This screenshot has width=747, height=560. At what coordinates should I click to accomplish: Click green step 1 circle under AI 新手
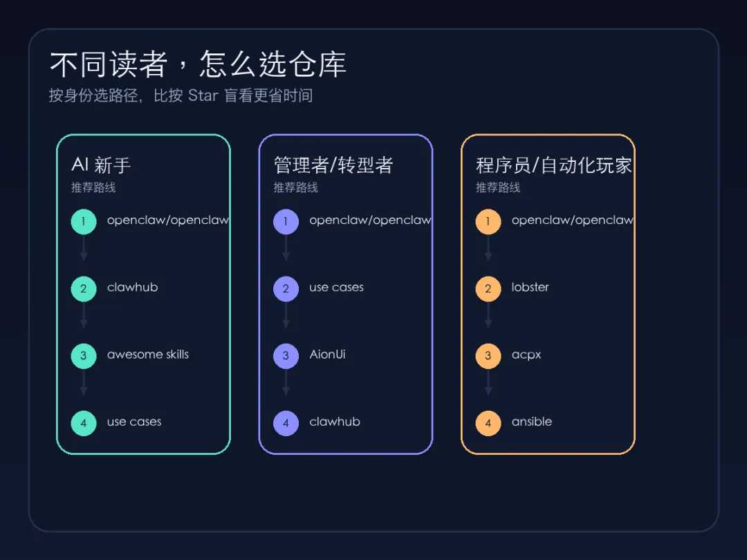84,222
